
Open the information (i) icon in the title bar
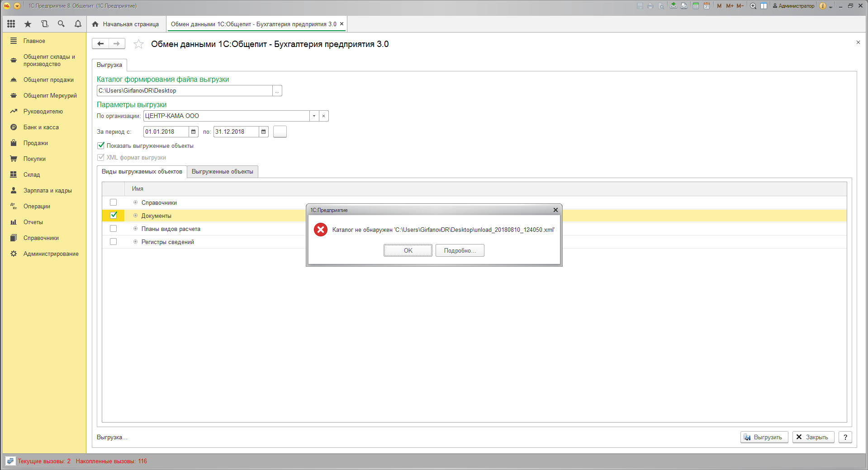[x=823, y=6]
